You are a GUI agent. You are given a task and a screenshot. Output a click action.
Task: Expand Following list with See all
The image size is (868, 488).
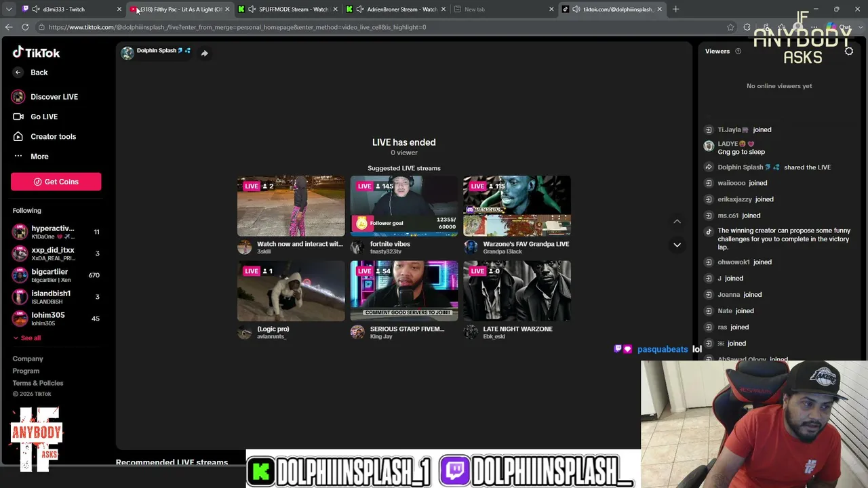26,338
